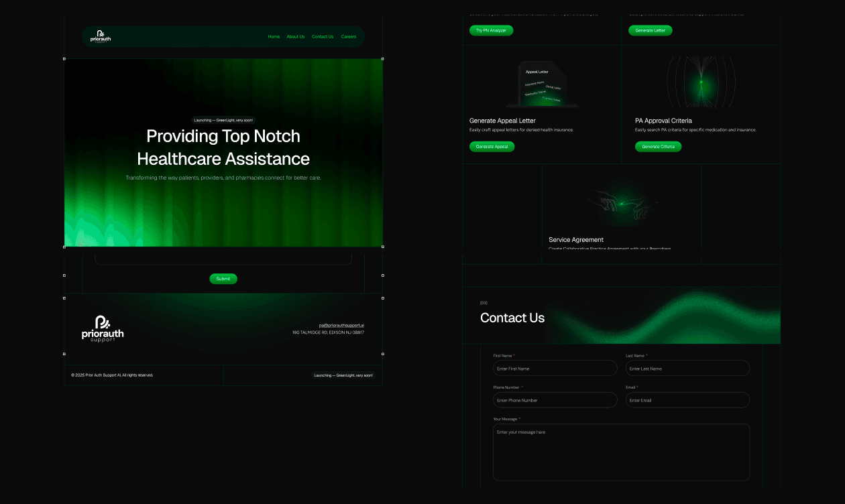Select the 2025 Prior Auth Support copyright text
Viewport: 845px width, 504px height.
(x=112, y=375)
